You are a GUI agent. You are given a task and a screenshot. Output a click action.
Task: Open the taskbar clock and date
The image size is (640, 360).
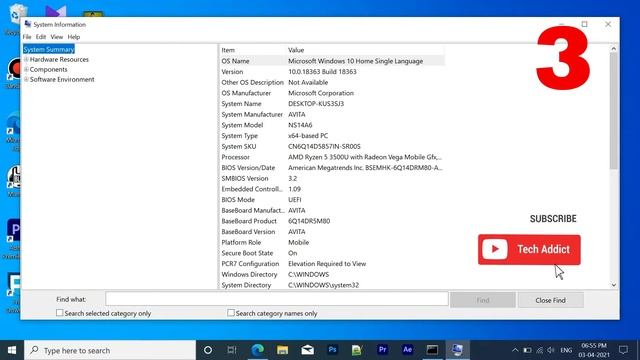tap(594, 350)
